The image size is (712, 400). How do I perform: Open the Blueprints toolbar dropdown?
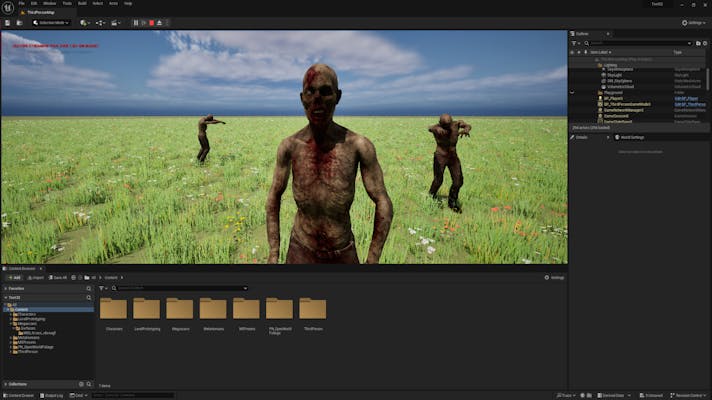point(100,23)
